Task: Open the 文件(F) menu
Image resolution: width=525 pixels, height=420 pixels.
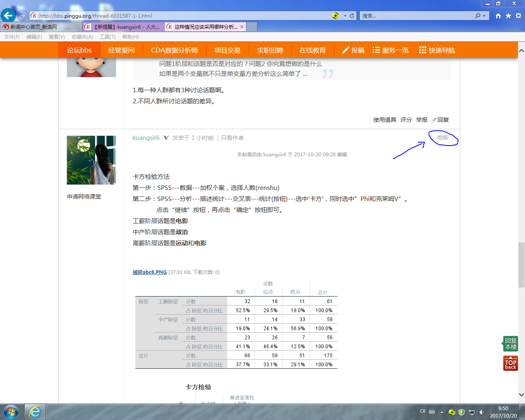Action: pyautogui.click(x=12, y=37)
